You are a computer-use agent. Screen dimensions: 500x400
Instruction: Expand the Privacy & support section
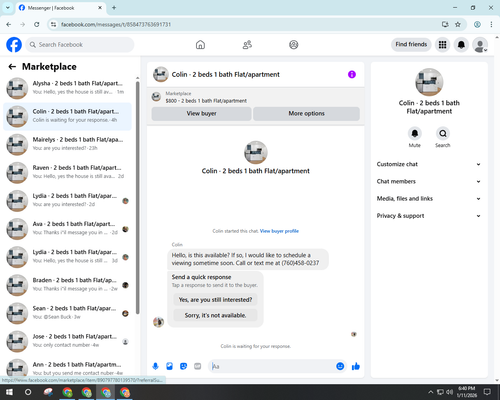pyautogui.click(x=429, y=216)
